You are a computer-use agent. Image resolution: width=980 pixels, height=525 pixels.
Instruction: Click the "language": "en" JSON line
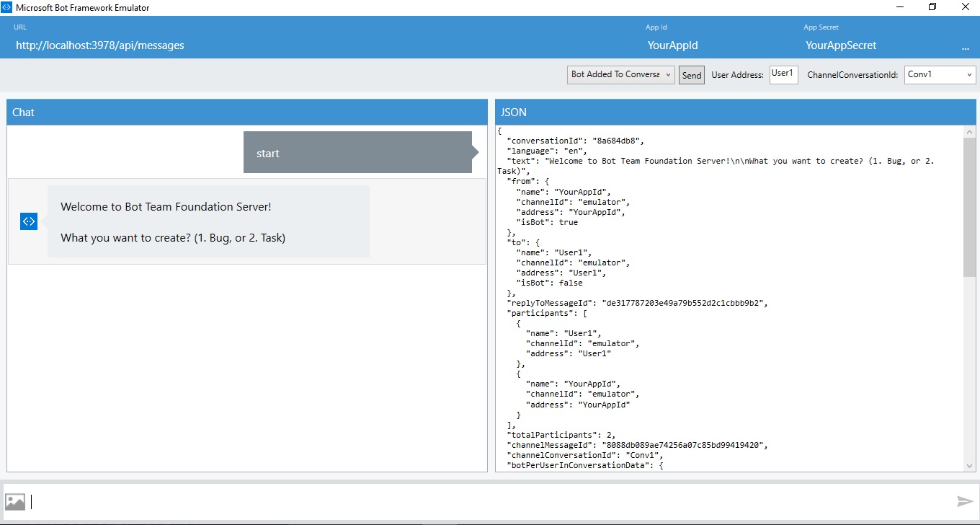(546, 151)
